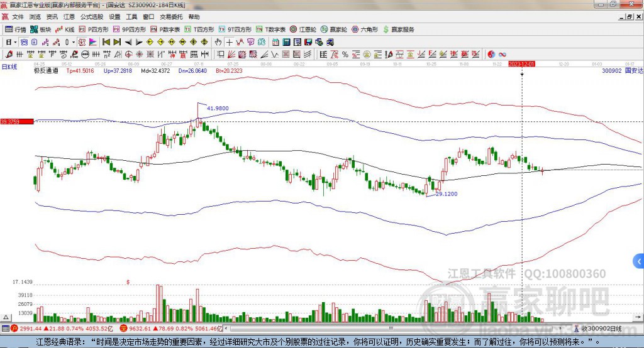Select the hand pan tool

coord(218,42)
